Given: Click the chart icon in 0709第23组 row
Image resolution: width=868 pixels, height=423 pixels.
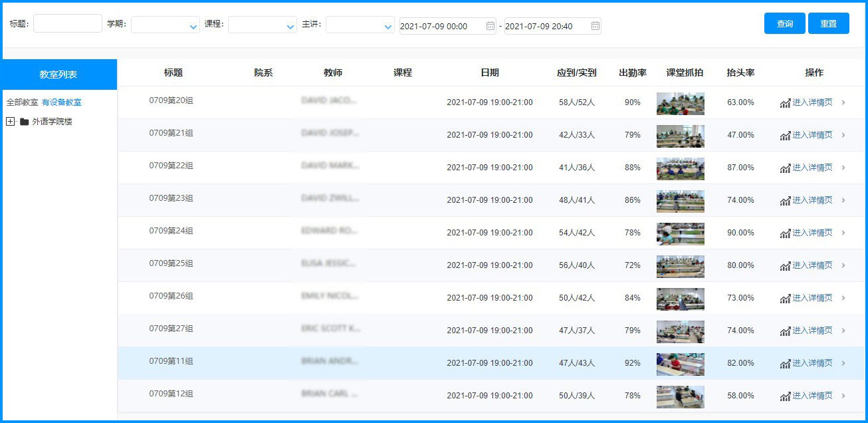Looking at the screenshot, I should [x=785, y=201].
